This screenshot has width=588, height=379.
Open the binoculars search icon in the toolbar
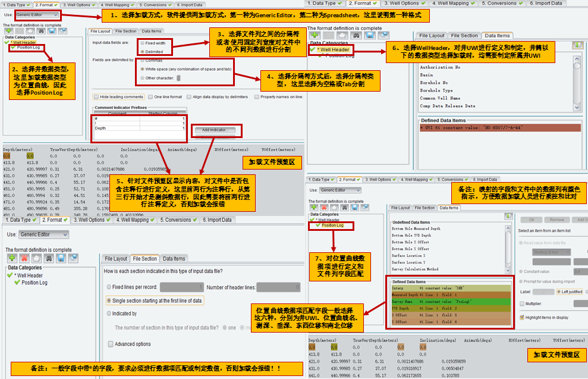click(x=41, y=30)
